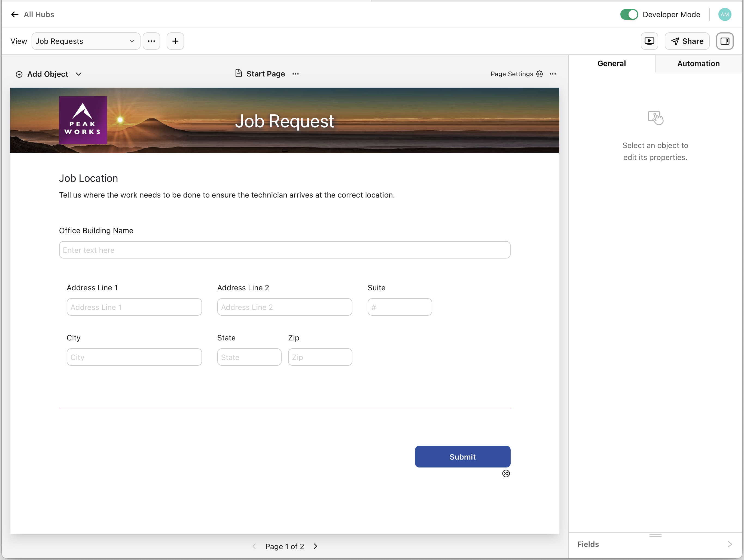Click the Share button

click(687, 41)
